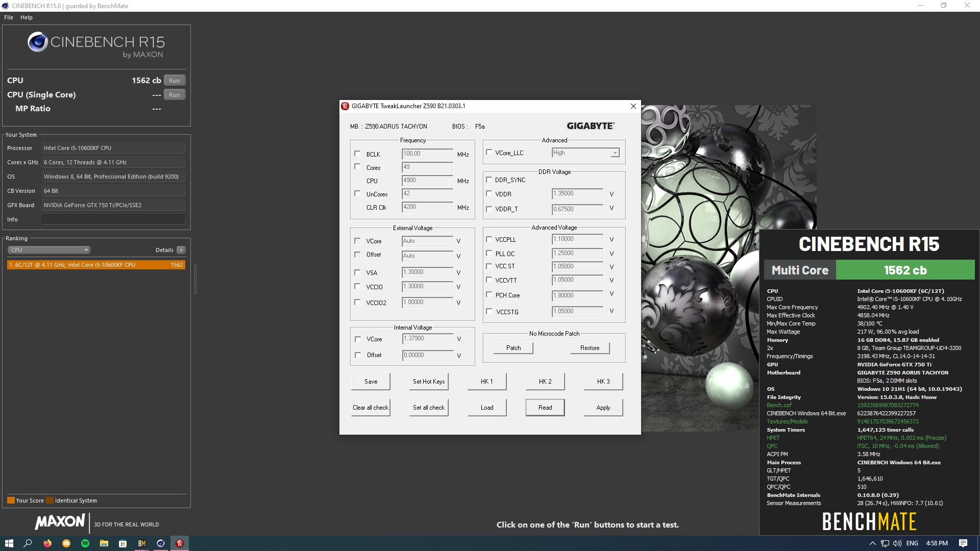Switch to Cinebench taskbar icon
The height and width of the screenshot is (551, 980).
[161, 543]
